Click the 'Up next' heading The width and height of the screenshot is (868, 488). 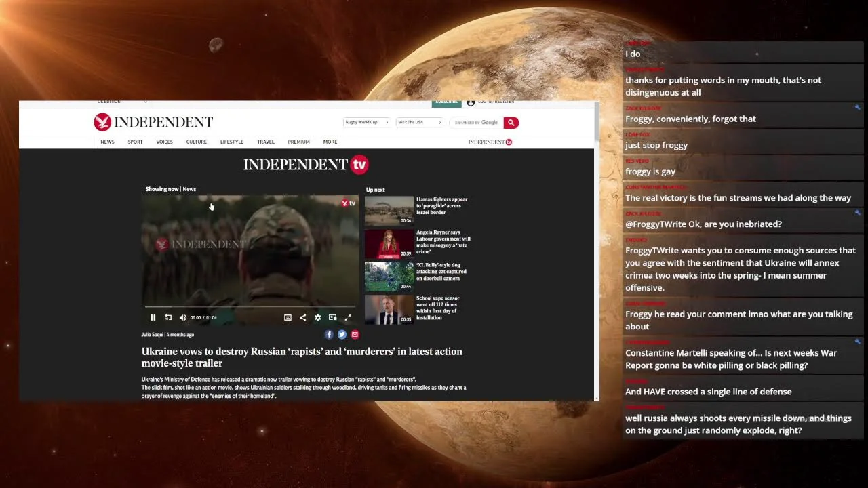click(376, 190)
